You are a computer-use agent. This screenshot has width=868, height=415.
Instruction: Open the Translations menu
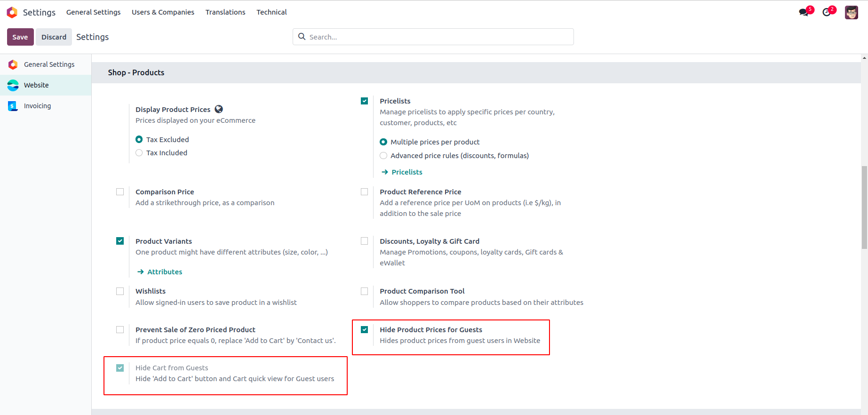[x=225, y=12]
